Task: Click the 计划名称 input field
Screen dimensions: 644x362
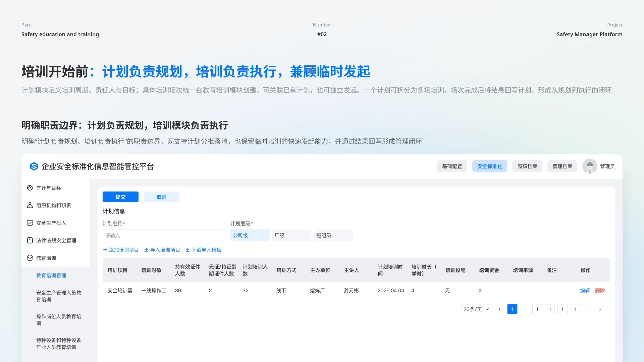Action: point(164,235)
